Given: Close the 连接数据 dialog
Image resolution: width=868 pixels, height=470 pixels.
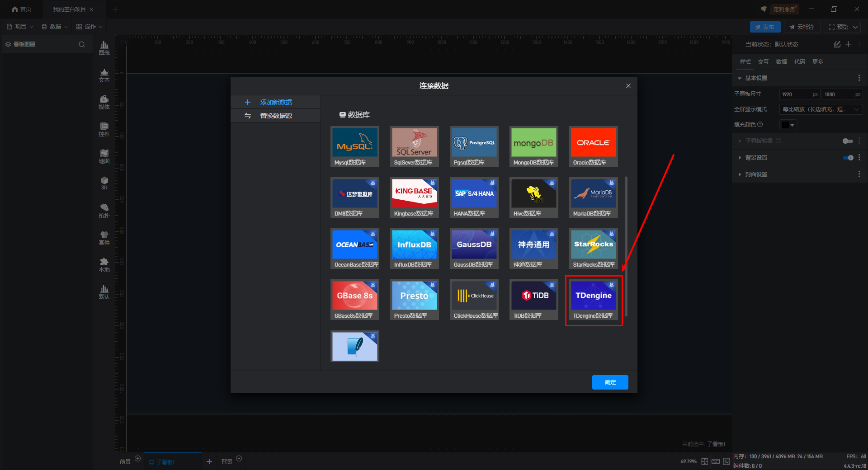Looking at the screenshot, I should (x=628, y=86).
